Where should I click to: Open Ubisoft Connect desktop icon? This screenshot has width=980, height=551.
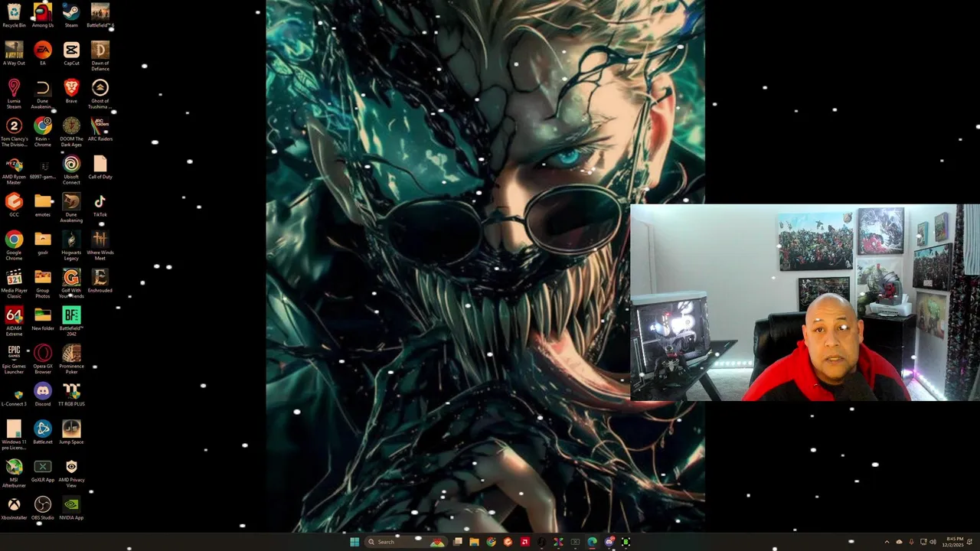coord(71,170)
